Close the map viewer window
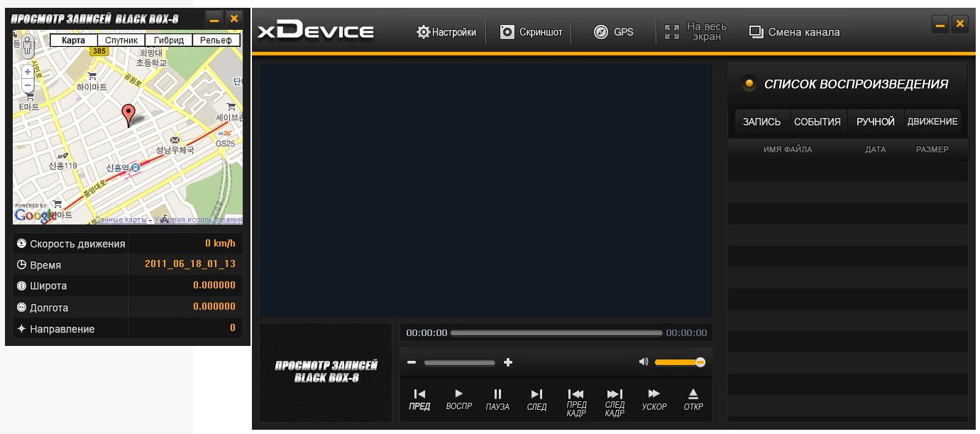The height and width of the screenshot is (434, 980). click(x=233, y=19)
